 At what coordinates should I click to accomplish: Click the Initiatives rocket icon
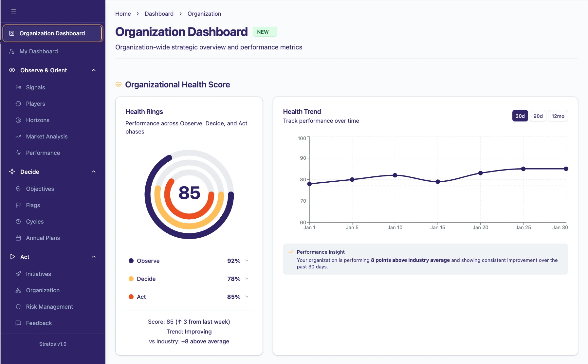[x=18, y=274]
